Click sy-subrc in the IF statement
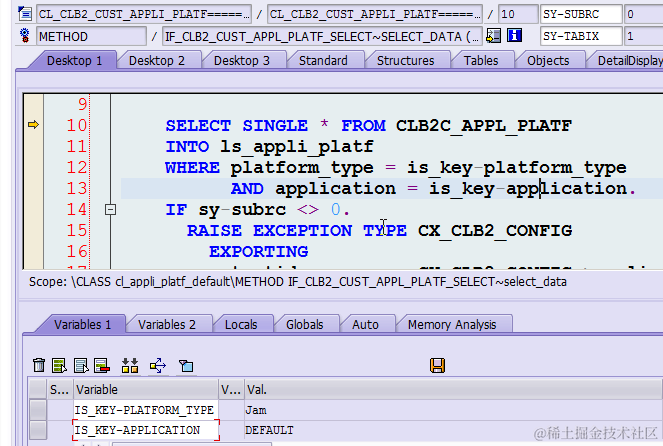Screen dimensions: 663x446 pos(242,210)
